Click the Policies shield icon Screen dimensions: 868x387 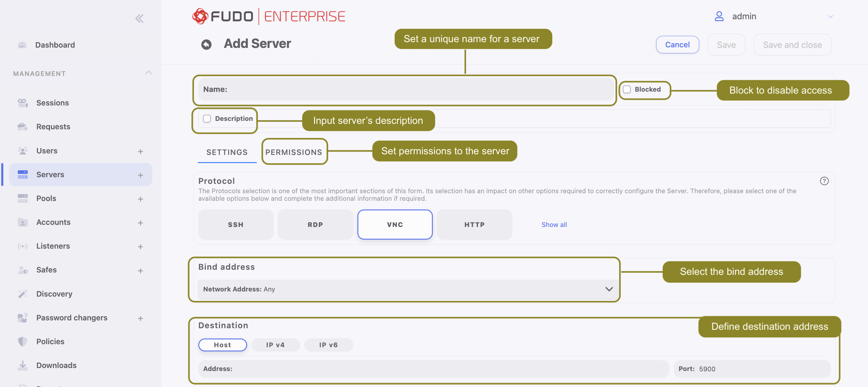23,341
